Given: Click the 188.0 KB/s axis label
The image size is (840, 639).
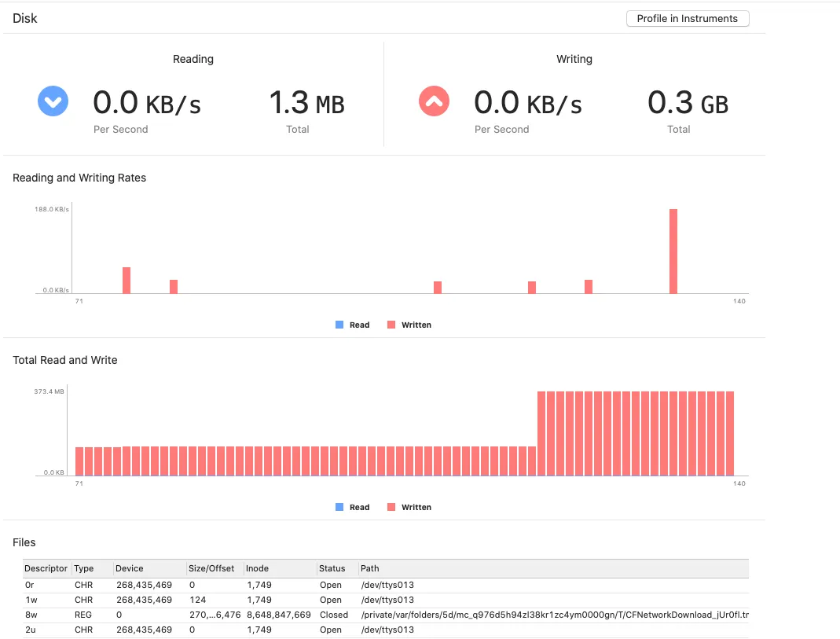Looking at the screenshot, I should pyautogui.click(x=52, y=209).
